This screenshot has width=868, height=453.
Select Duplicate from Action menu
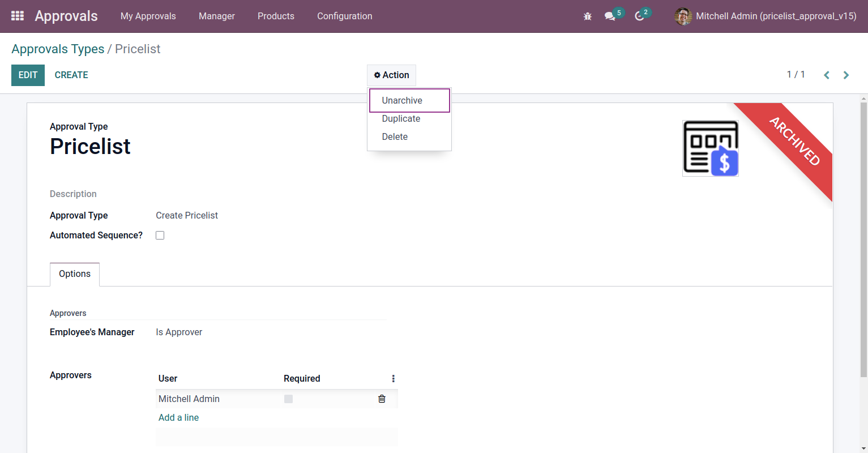409,118
